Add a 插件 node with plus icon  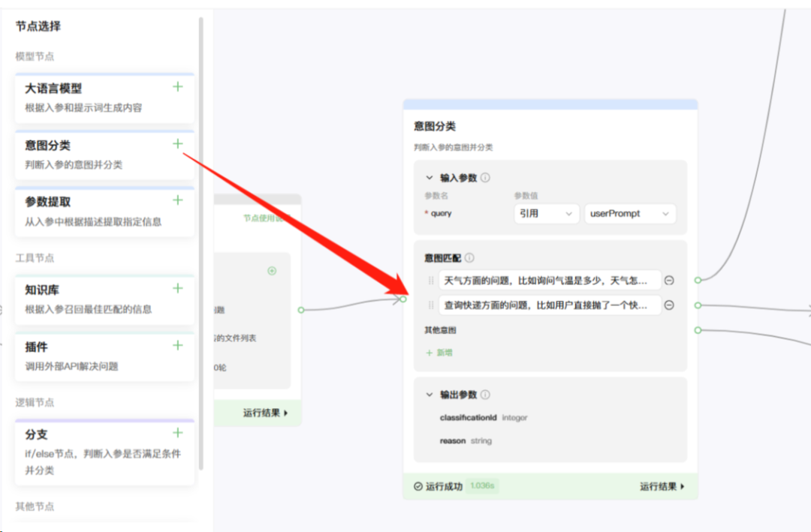point(178,345)
